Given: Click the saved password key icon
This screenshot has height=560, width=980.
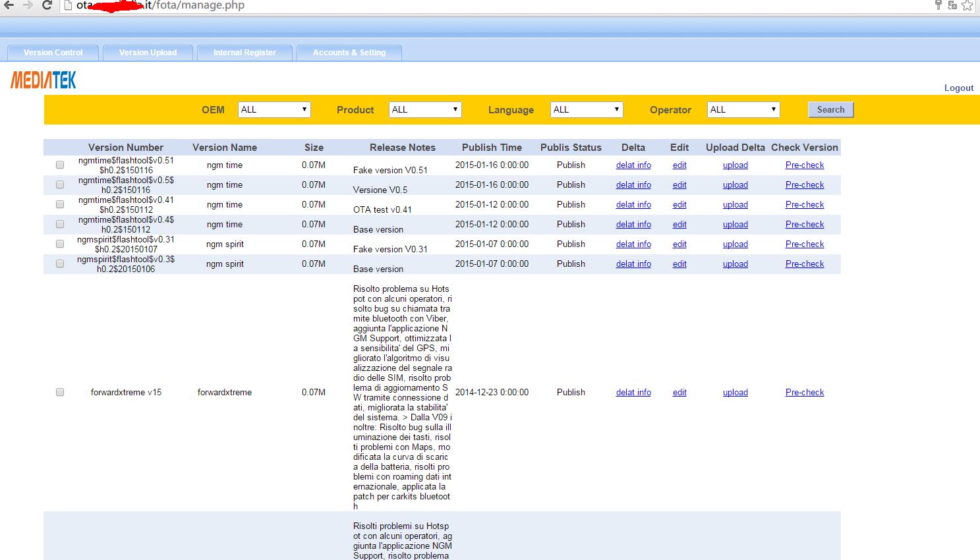Looking at the screenshot, I should 938,5.
